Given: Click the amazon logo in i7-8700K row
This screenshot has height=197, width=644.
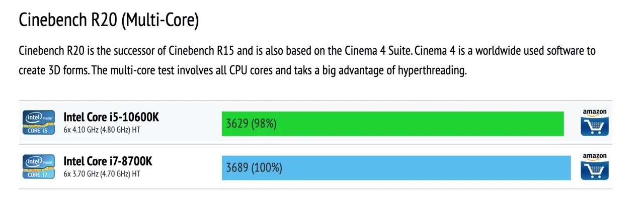Looking at the screenshot, I should [595, 156].
